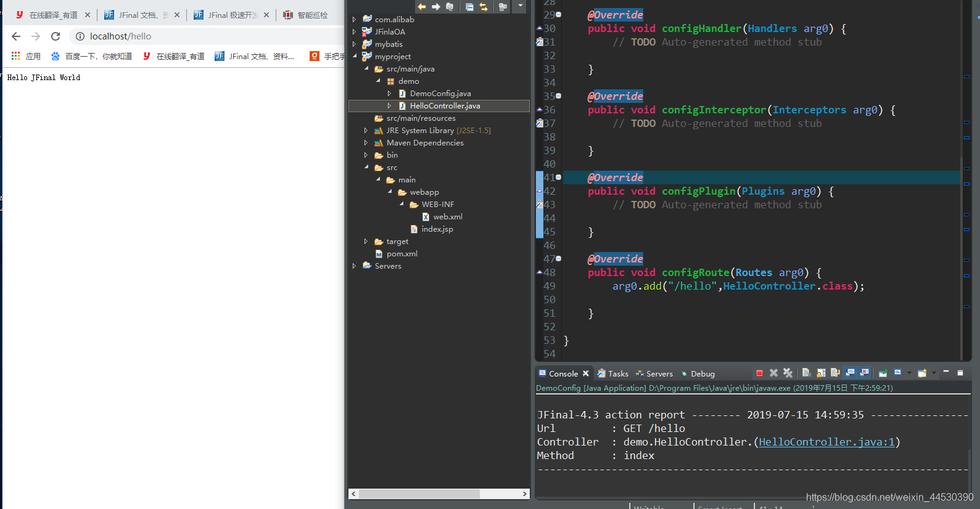Switch to the JFinal 极速开发 browser tab
This screenshot has height=509, width=980.
(231, 15)
